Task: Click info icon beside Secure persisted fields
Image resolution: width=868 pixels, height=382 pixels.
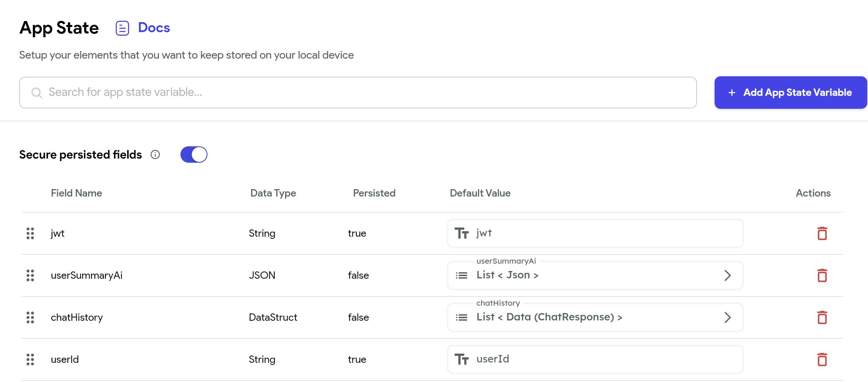Action: 155,154
